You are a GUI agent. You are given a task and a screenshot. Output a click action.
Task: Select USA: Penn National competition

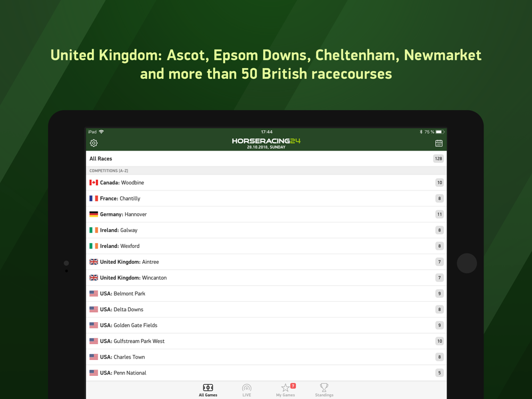(267, 373)
